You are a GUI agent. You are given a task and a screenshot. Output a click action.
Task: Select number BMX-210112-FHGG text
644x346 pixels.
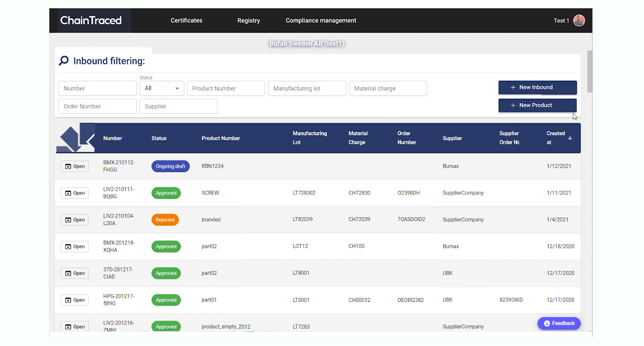click(x=119, y=166)
